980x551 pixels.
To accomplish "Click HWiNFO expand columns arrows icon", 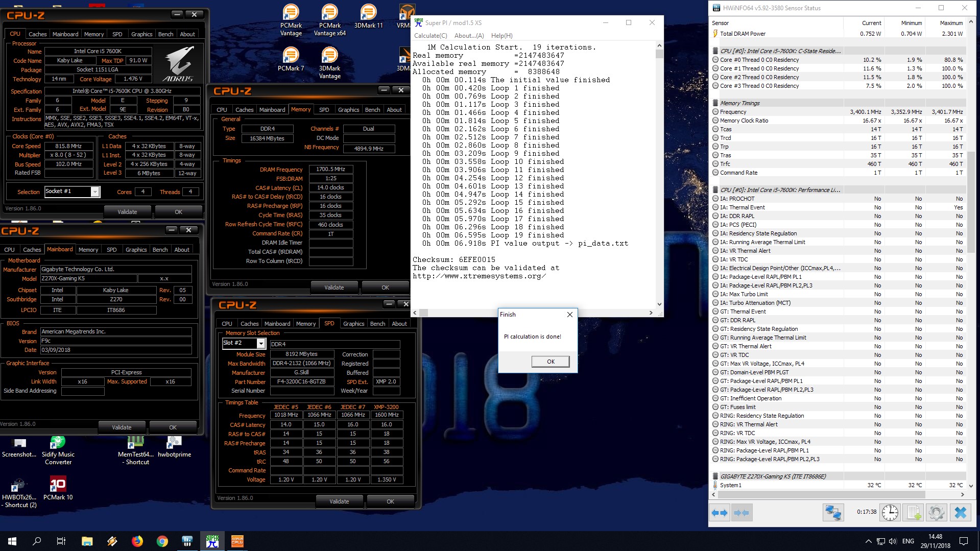I will pyautogui.click(x=720, y=512).
